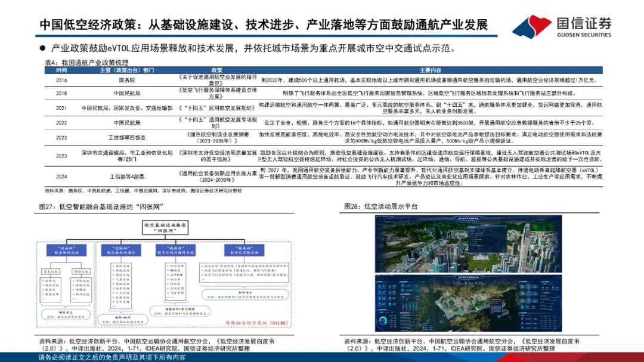Select caption 图28：低空活动展示平台
644x362 pixels.
380,207
